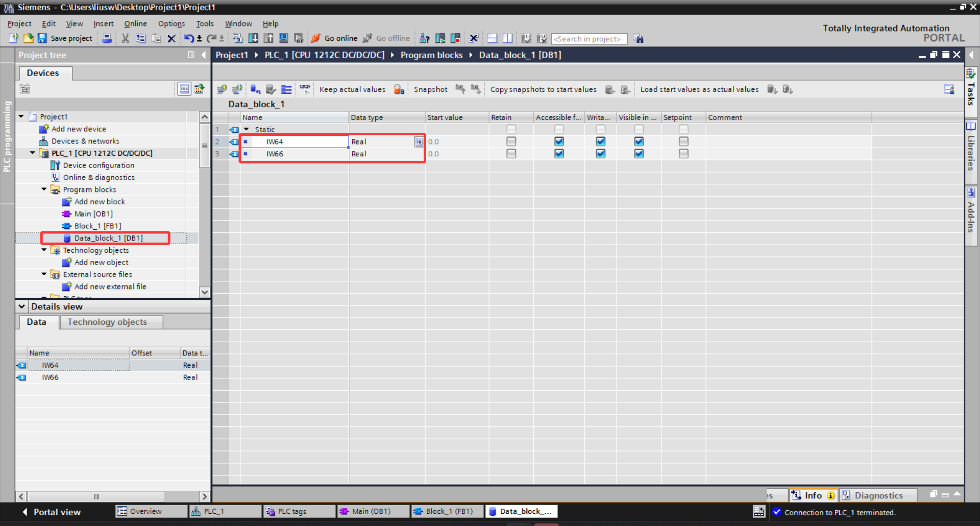Click the Monitor all glasses icon
The width and height of the screenshot is (980, 526).
coord(305,89)
